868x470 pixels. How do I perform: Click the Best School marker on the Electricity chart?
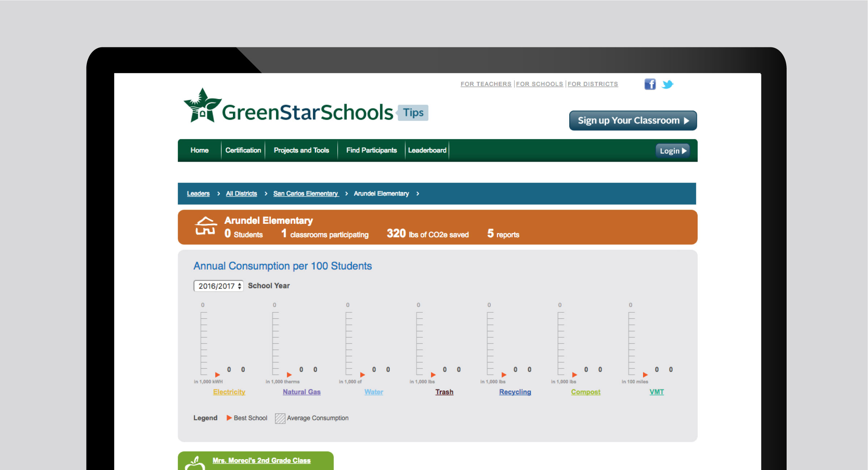point(217,375)
